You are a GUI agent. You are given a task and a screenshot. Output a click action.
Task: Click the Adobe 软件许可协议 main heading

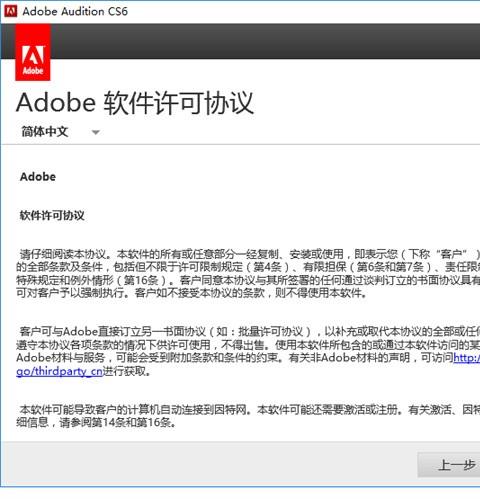(135, 103)
